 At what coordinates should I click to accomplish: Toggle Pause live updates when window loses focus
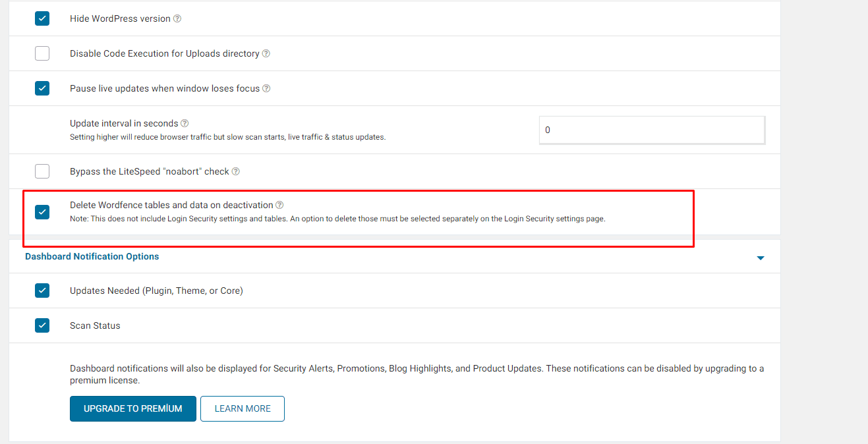click(x=42, y=88)
